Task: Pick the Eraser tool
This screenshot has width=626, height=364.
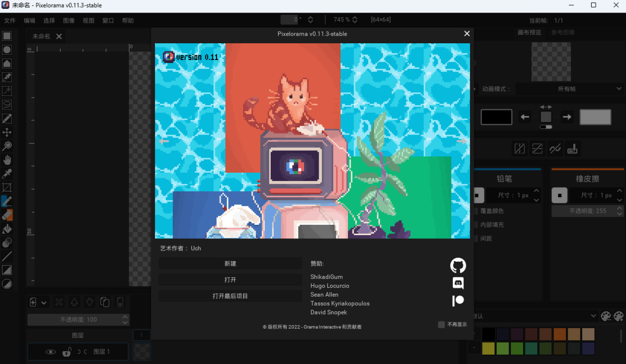Action: pyautogui.click(x=6, y=214)
